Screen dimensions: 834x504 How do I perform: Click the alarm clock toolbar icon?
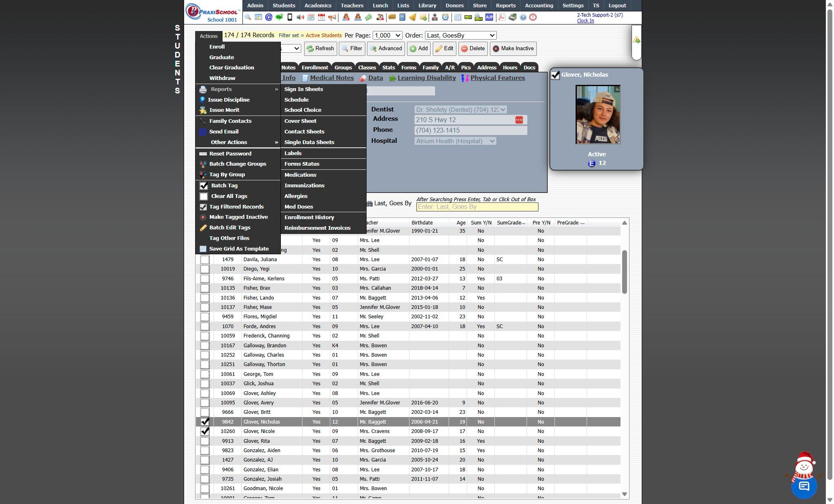coord(445,17)
